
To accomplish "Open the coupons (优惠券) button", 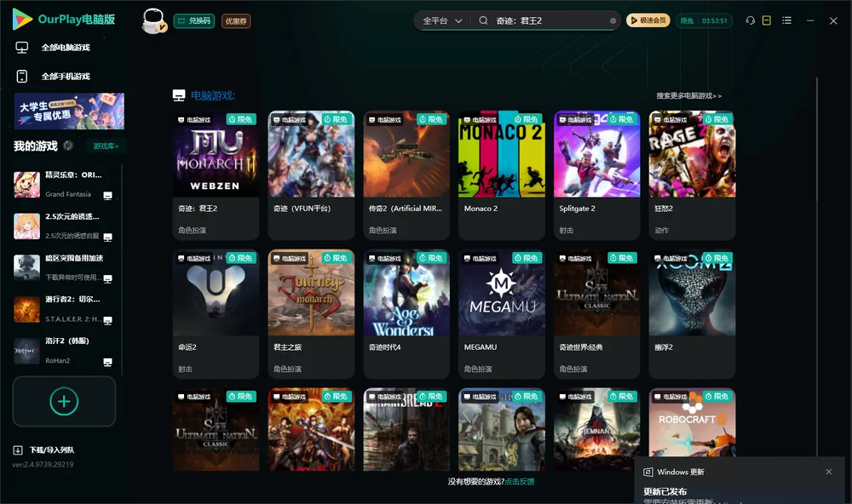I will (236, 21).
